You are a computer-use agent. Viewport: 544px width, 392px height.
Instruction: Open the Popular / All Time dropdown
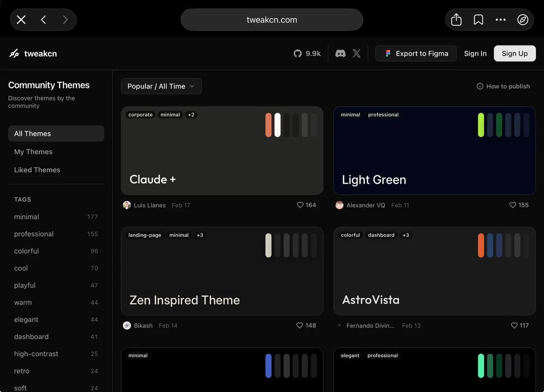(161, 86)
